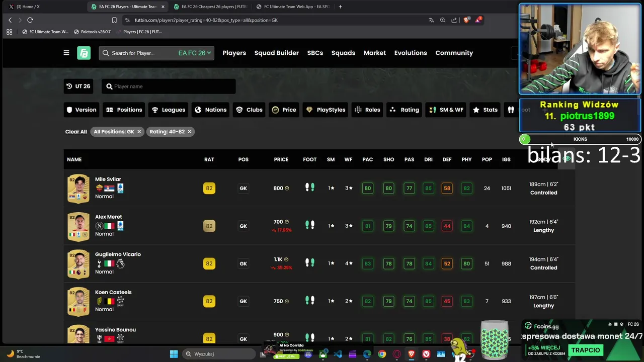
Task: Click the translate page icon
Action: [x=431, y=20]
